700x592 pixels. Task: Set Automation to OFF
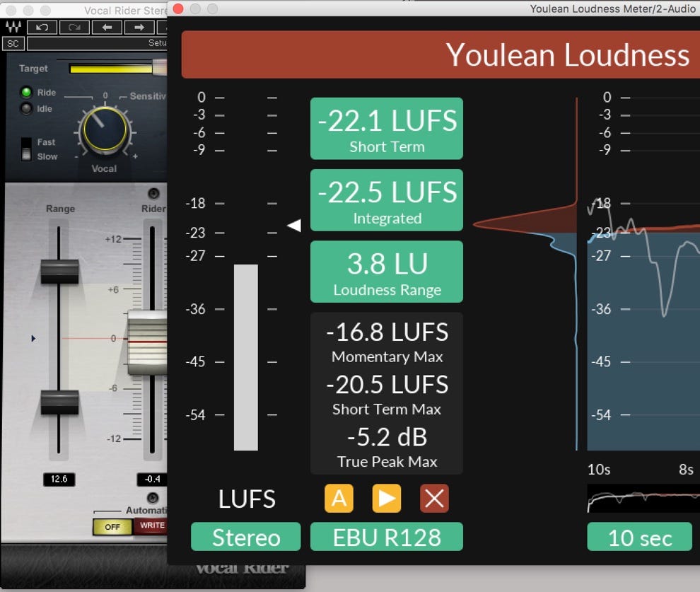[112, 527]
